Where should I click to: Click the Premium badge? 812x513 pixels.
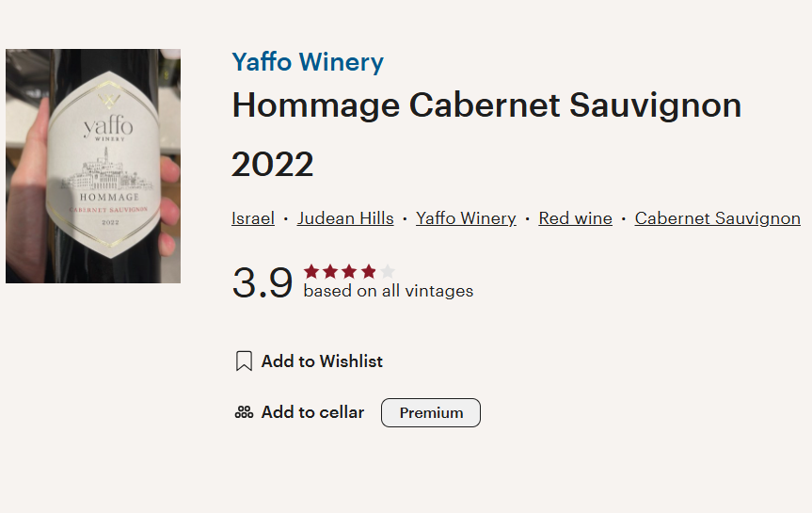coord(431,412)
